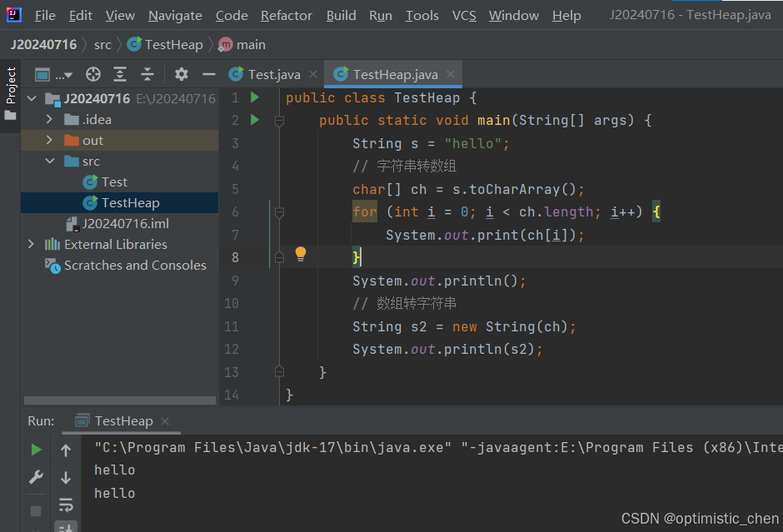Click the up arrow in Run panel
Image resolution: width=783 pixels, height=532 pixels.
(x=66, y=450)
